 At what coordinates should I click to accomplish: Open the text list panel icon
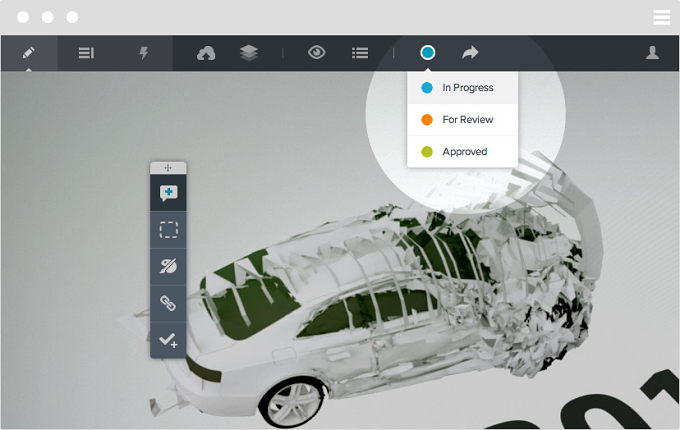86,53
